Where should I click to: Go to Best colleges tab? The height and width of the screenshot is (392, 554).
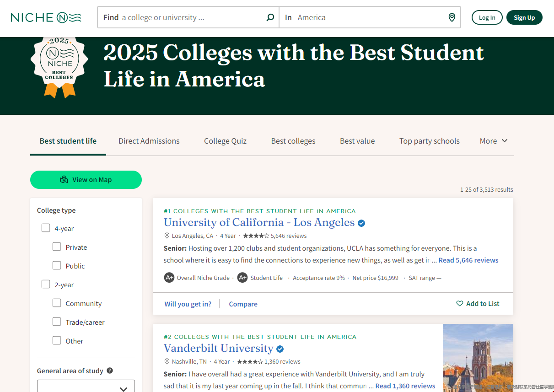click(x=293, y=141)
